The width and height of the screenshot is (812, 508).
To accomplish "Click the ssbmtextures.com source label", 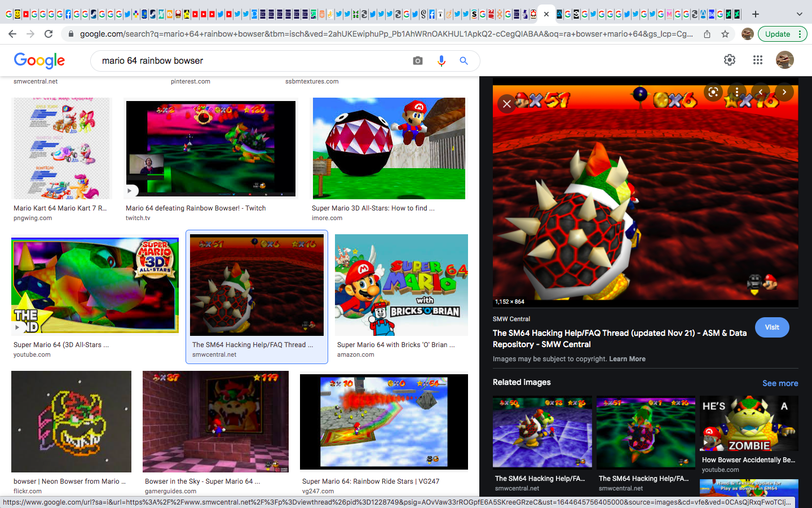I will (x=312, y=81).
